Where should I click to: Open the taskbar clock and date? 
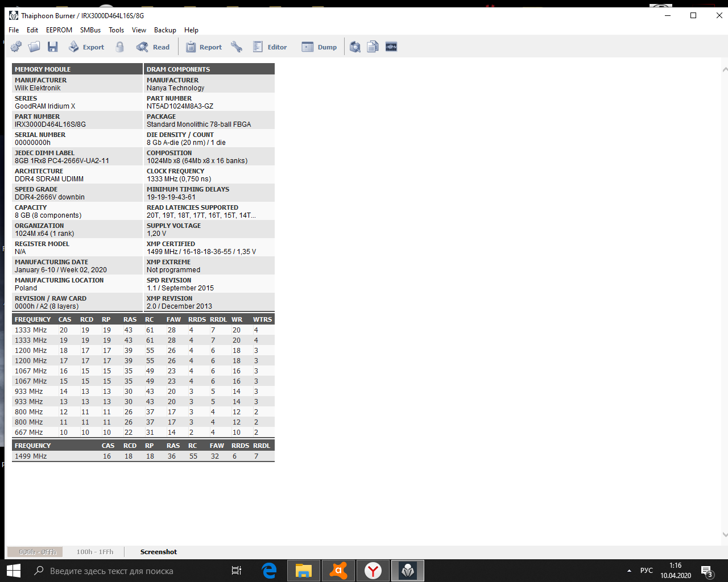point(676,571)
